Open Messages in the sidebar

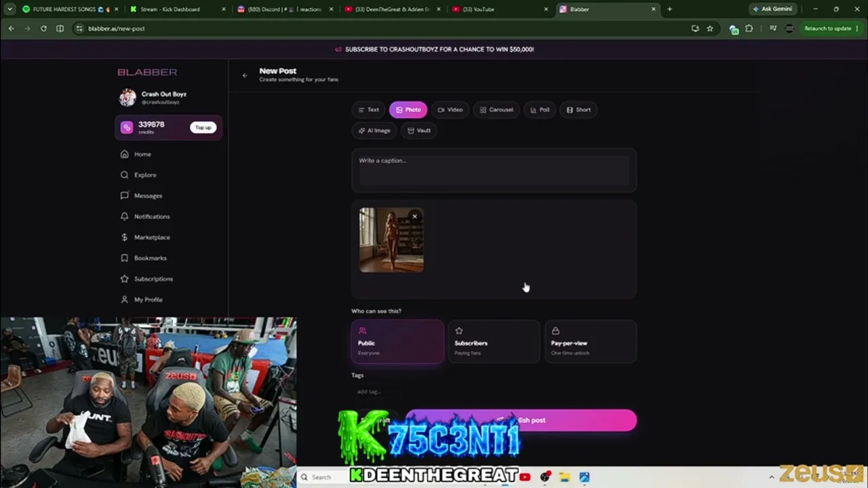click(x=141, y=196)
